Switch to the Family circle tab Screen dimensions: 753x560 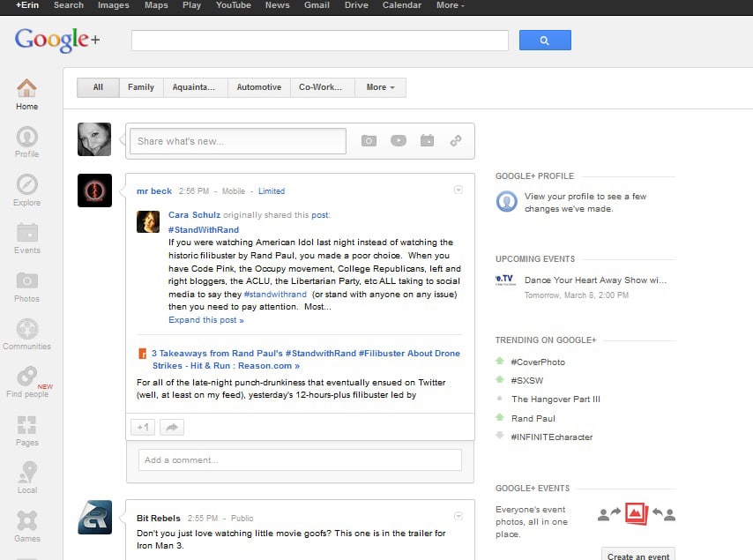pyautogui.click(x=140, y=87)
